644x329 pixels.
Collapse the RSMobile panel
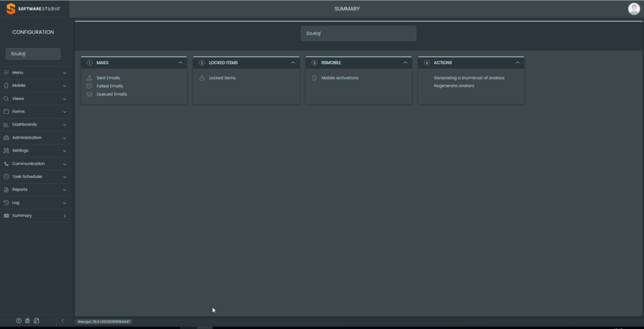[x=405, y=63]
